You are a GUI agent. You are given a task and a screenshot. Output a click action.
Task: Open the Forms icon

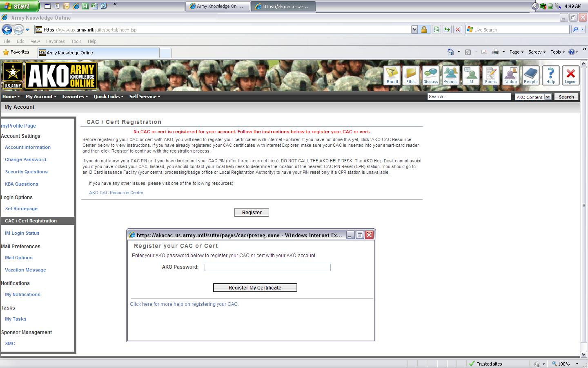pyautogui.click(x=490, y=75)
